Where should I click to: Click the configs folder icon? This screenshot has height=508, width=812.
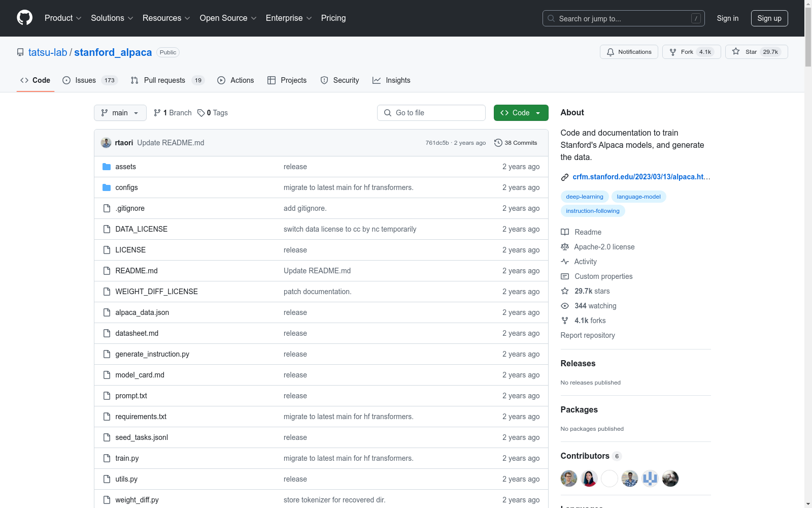coord(107,187)
